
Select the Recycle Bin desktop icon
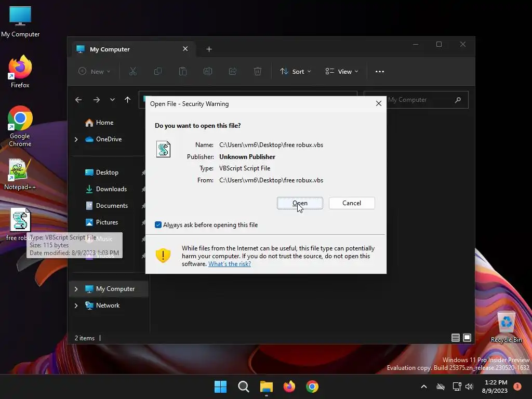tap(506, 327)
